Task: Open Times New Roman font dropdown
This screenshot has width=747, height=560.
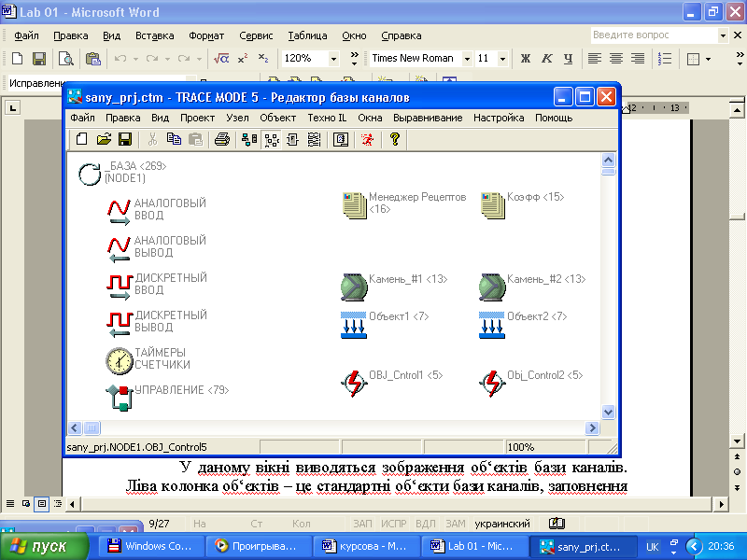Action: tap(468, 59)
